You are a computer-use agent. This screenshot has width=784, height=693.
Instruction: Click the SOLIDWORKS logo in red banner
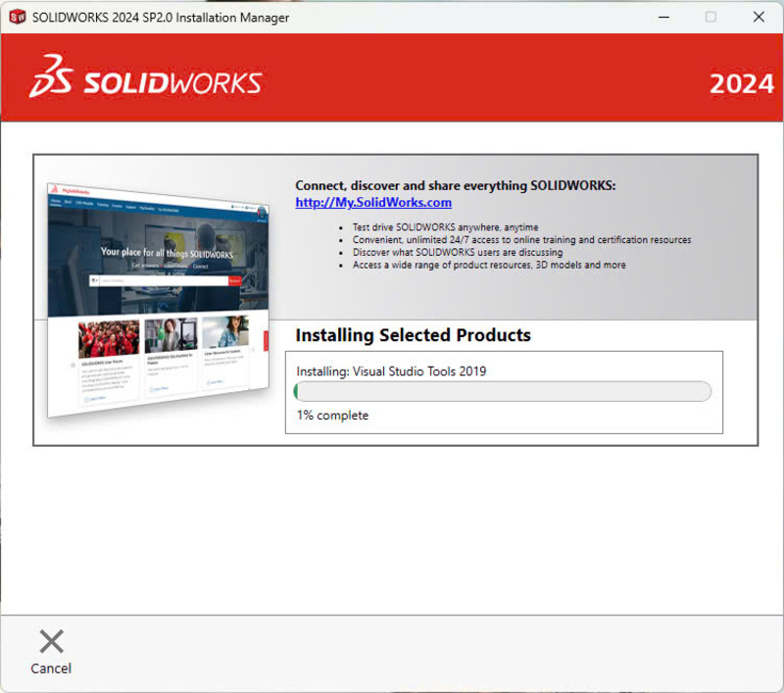pos(145,76)
